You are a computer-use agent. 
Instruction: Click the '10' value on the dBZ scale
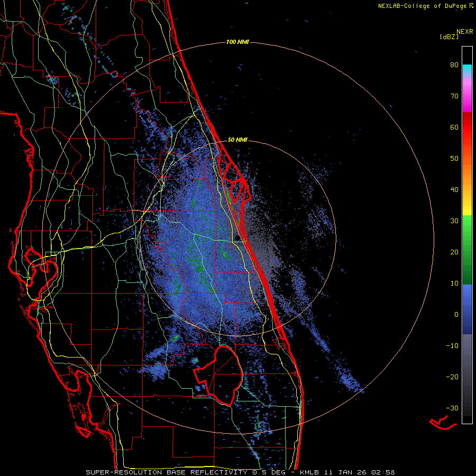454,283
